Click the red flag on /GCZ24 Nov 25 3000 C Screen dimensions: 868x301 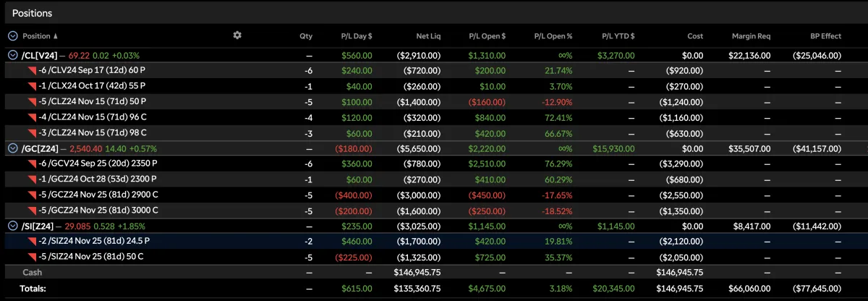click(x=32, y=210)
